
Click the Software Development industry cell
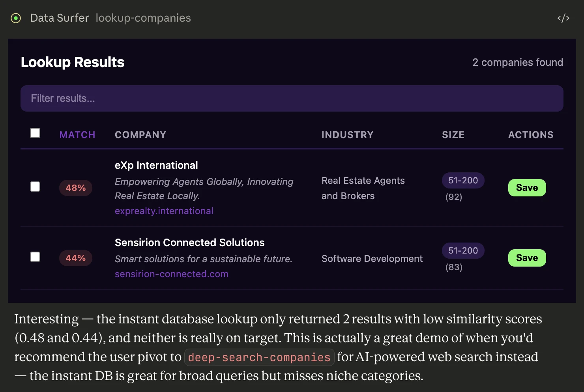point(372,259)
